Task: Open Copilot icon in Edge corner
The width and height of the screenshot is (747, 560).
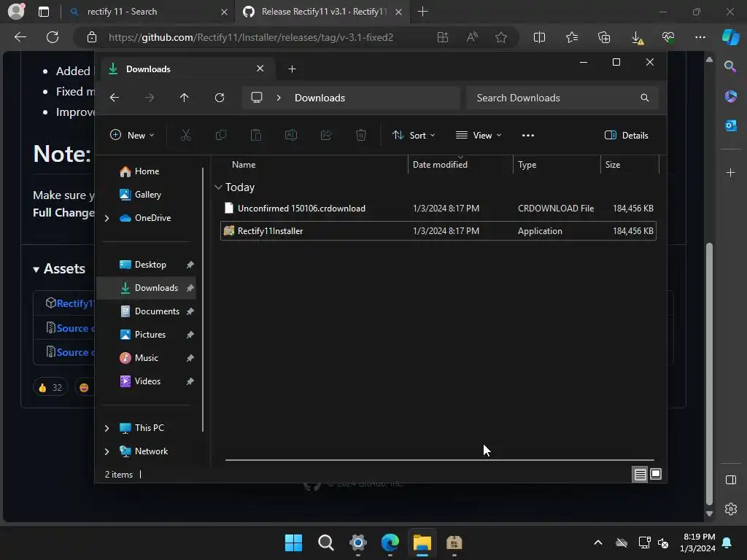Action: [730, 37]
